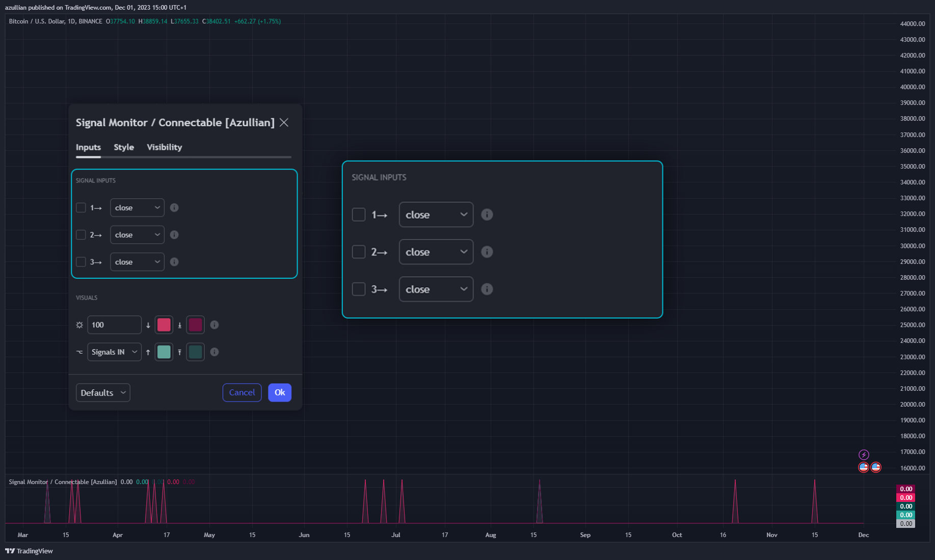The width and height of the screenshot is (935, 560).
Task: Click the Jul label on time axis
Action: pyautogui.click(x=396, y=535)
